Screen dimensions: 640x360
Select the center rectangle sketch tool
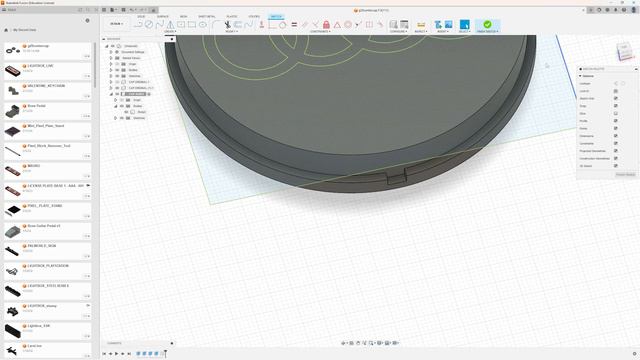181,25
